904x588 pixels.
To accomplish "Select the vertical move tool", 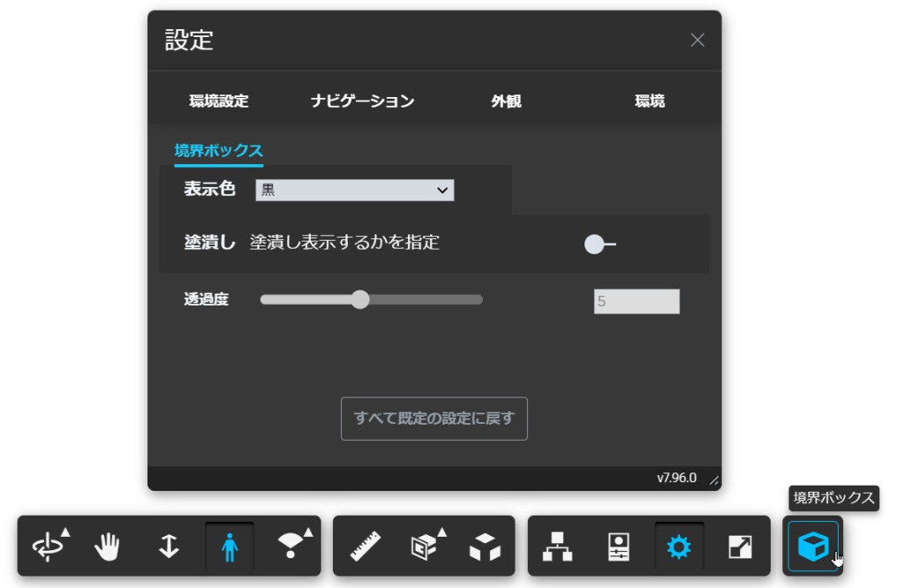I will coord(168,547).
